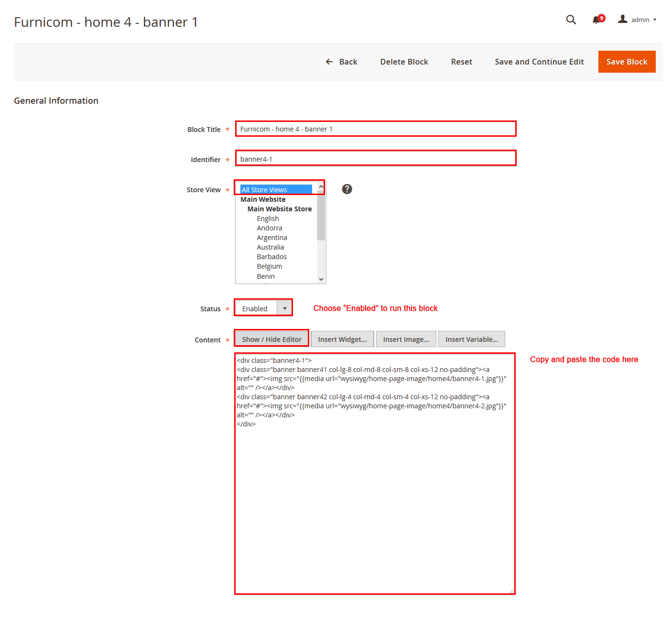The height and width of the screenshot is (623, 672).
Task: Click the orange Save Block button
Action: 627,62
